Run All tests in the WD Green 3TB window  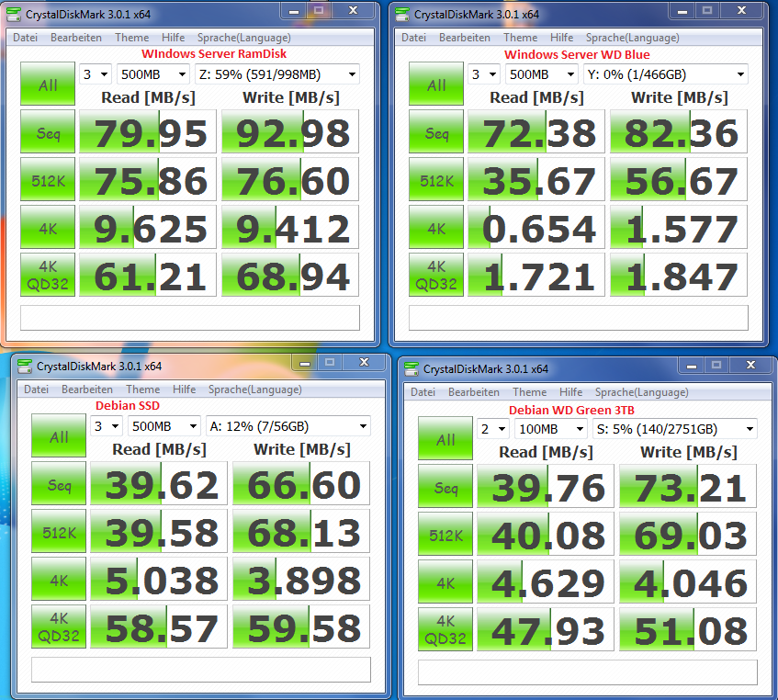click(445, 438)
